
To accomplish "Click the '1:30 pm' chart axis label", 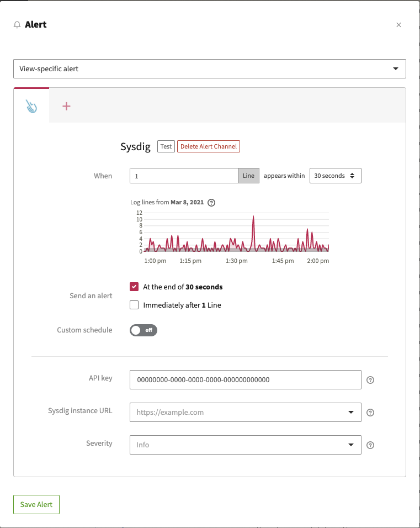I will coord(237,261).
